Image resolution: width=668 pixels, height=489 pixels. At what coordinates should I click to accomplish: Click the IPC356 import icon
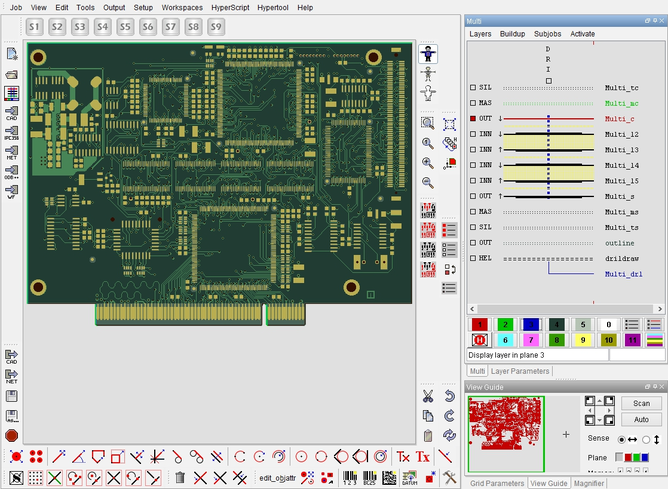pyautogui.click(x=12, y=132)
